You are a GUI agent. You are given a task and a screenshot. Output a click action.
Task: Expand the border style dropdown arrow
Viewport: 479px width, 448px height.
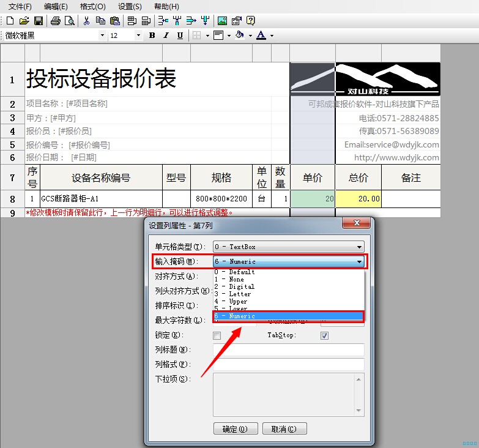tap(208, 35)
